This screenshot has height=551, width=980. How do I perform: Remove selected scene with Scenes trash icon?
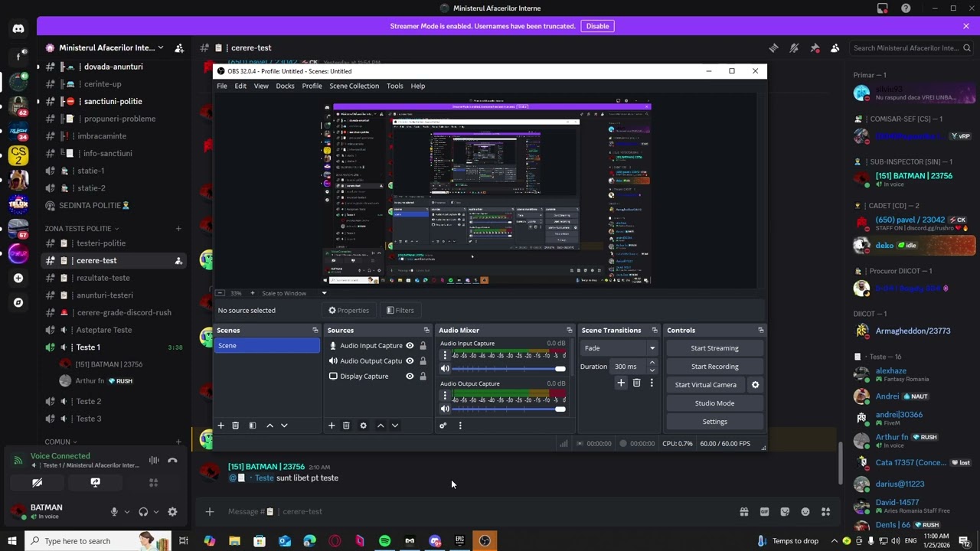(236, 425)
